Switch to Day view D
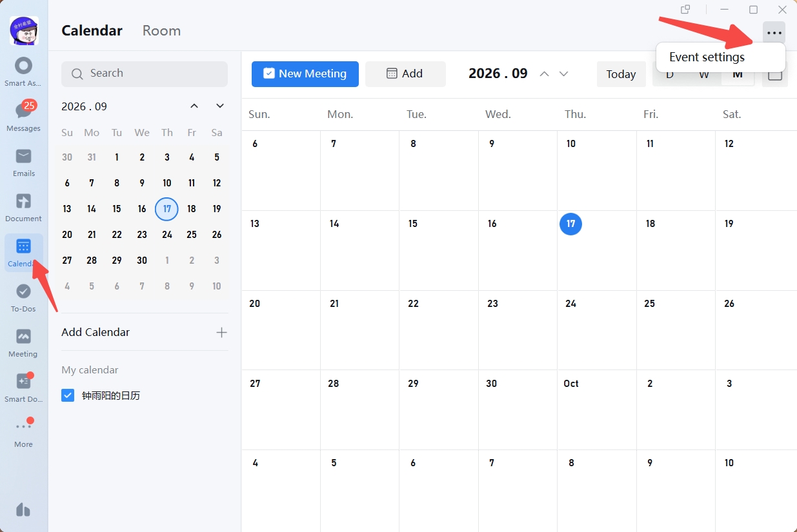The image size is (797, 532). coord(670,75)
